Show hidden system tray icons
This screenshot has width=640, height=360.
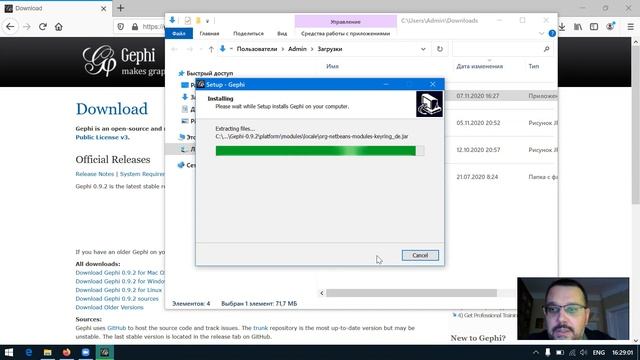[536, 352]
